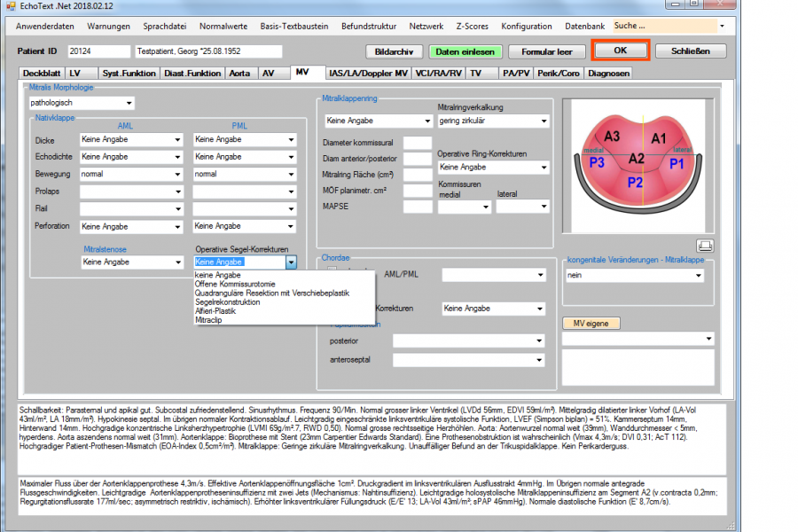This screenshot has height=532, width=798.
Task: Open the Suche search box dropdown arrow
Action: click(722, 26)
